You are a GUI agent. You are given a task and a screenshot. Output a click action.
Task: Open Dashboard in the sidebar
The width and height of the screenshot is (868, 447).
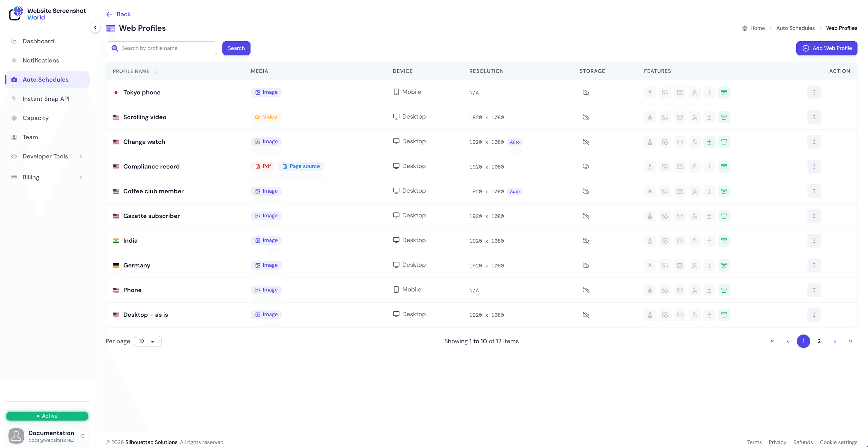tap(47, 41)
